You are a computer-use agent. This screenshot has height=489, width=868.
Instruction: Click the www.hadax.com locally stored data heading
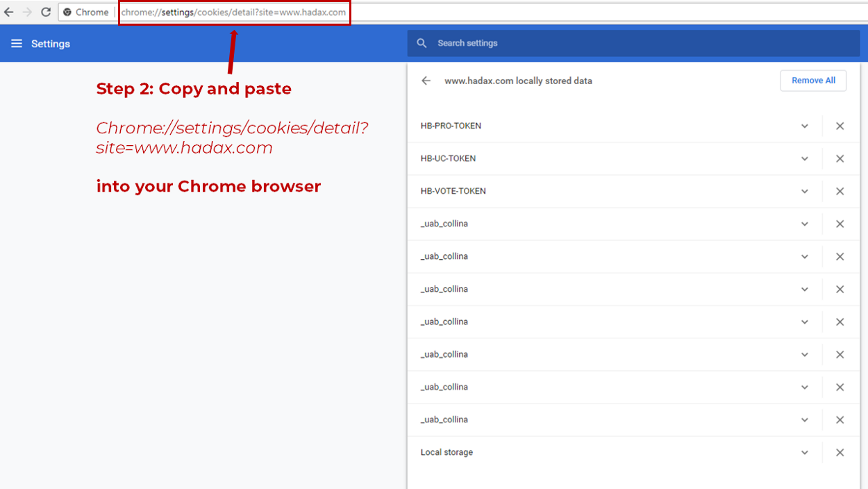518,81
